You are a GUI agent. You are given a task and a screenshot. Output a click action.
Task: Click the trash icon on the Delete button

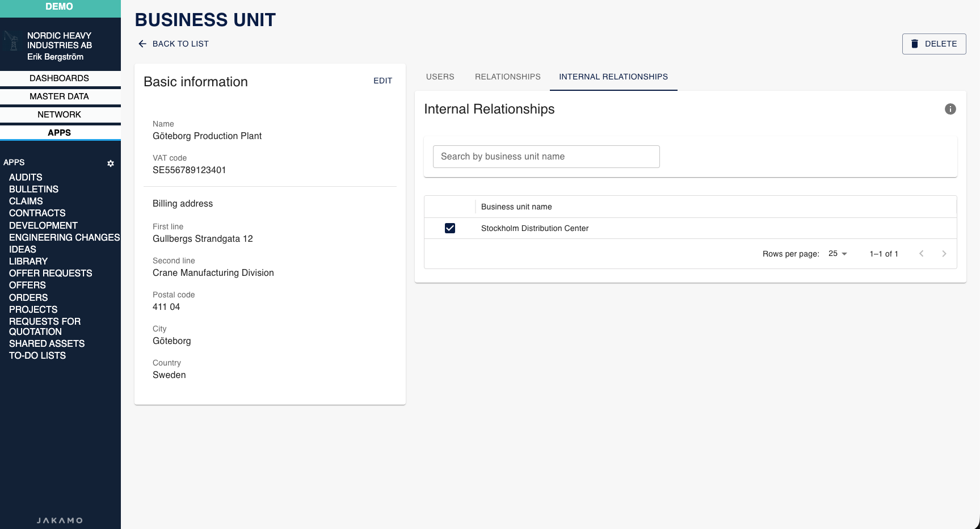(914, 44)
